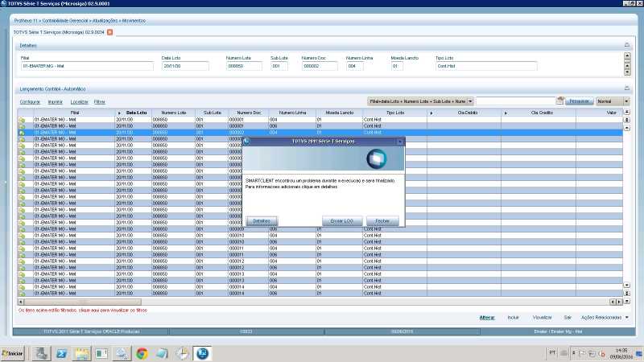Focus the search text field beside Pesquisar
Image resolution: width=644 pixels, height=362 pixels.
pyautogui.click(x=515, y=101)
